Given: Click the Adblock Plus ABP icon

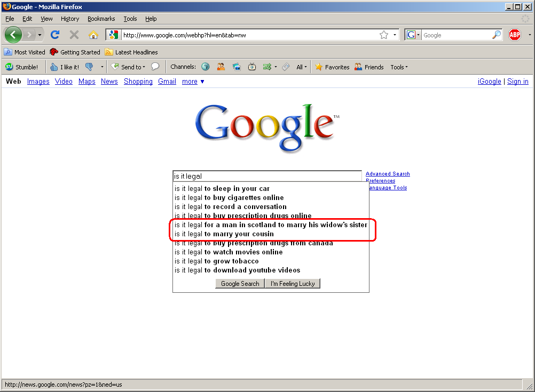Looking at the screenshot, I should point(514,35).
